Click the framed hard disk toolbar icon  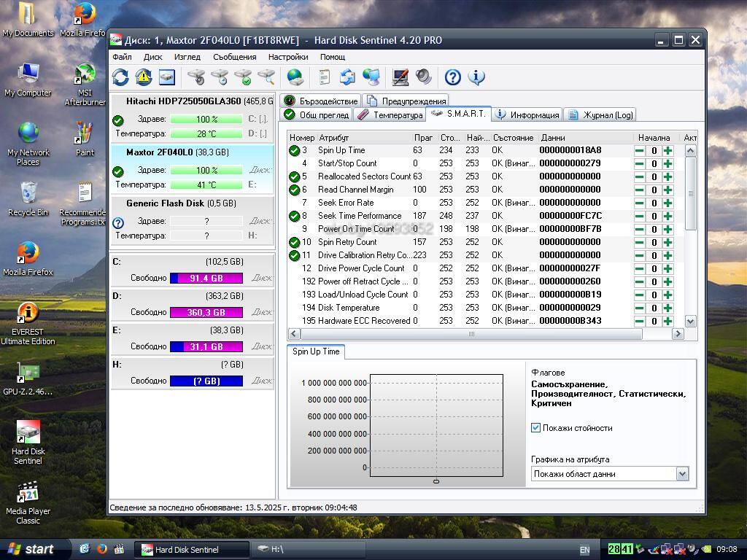click(167, 77)
